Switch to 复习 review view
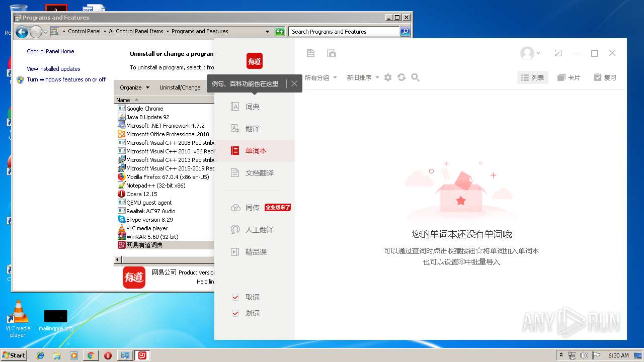Screen dimensions: 644x362 pos(605,77)
